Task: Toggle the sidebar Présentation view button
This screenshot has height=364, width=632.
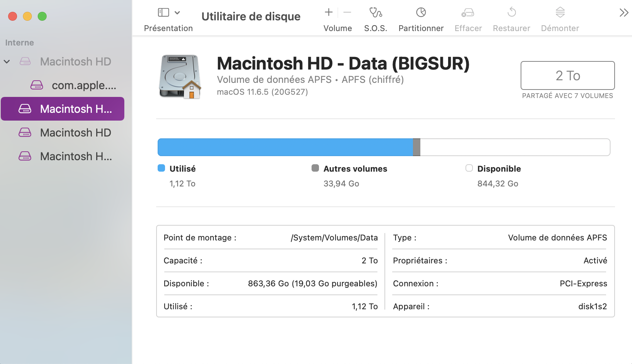Action: (164, 13)
